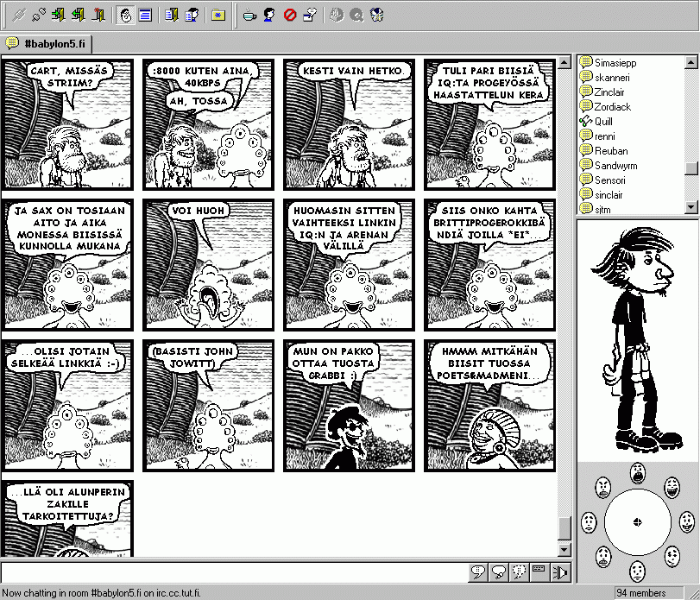The width and height of the screenshot is (700, 600).
Task: Select member Reuban in list
Action: [611, 151]
